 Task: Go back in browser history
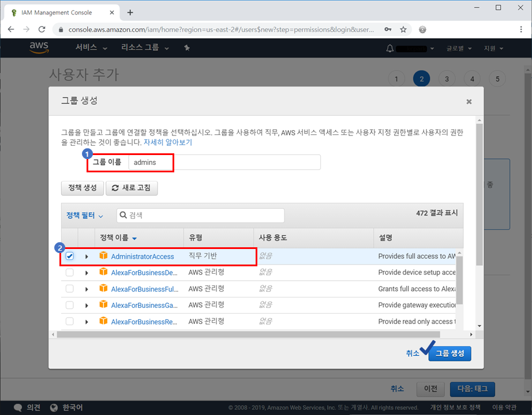(x=11, y=29)
